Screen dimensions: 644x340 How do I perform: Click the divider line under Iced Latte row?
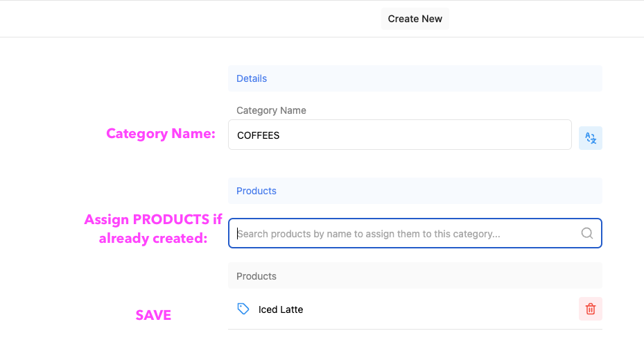[x=415, y=330]
